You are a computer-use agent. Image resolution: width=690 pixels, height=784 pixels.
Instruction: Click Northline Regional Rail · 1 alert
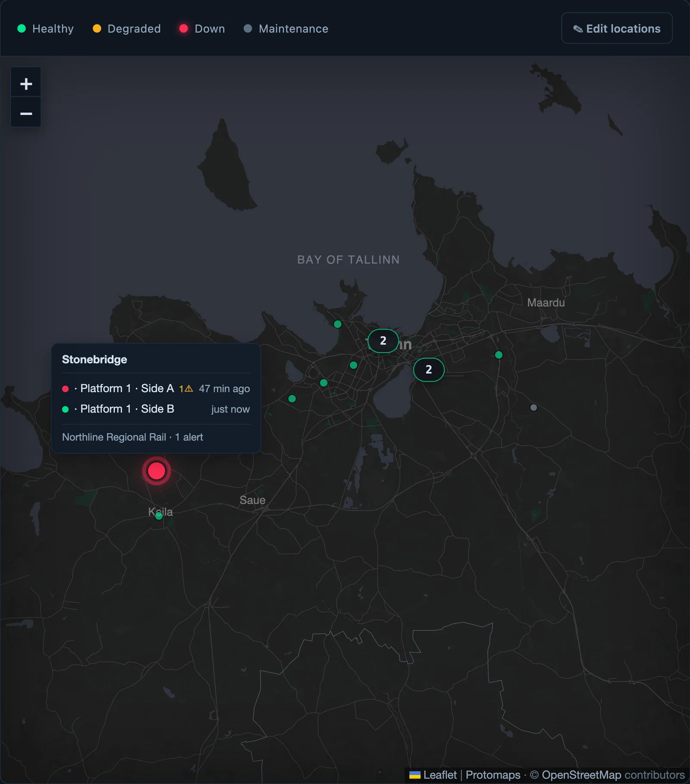132,437
